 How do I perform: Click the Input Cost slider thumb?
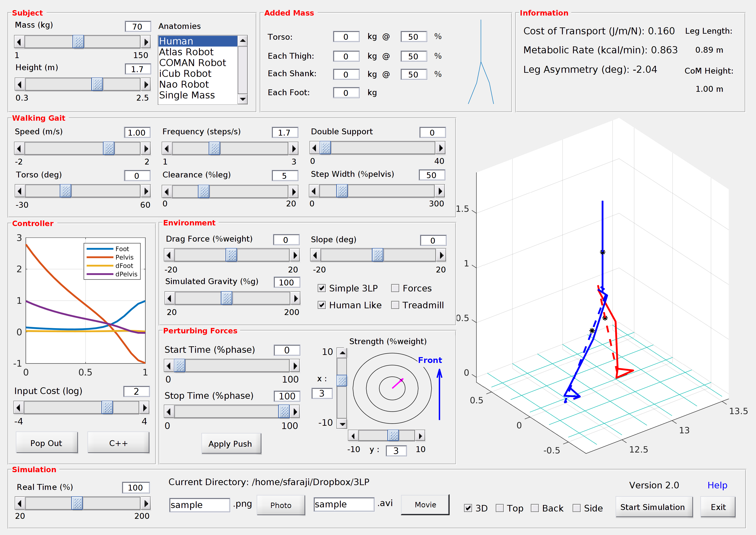107,408
